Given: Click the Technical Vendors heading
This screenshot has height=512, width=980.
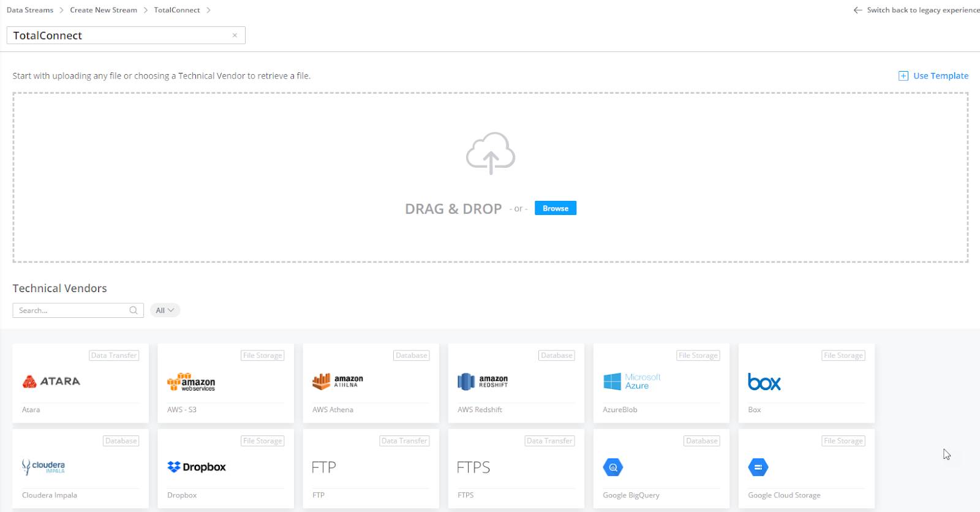Looking at the screenshot, I should [59, 288].
